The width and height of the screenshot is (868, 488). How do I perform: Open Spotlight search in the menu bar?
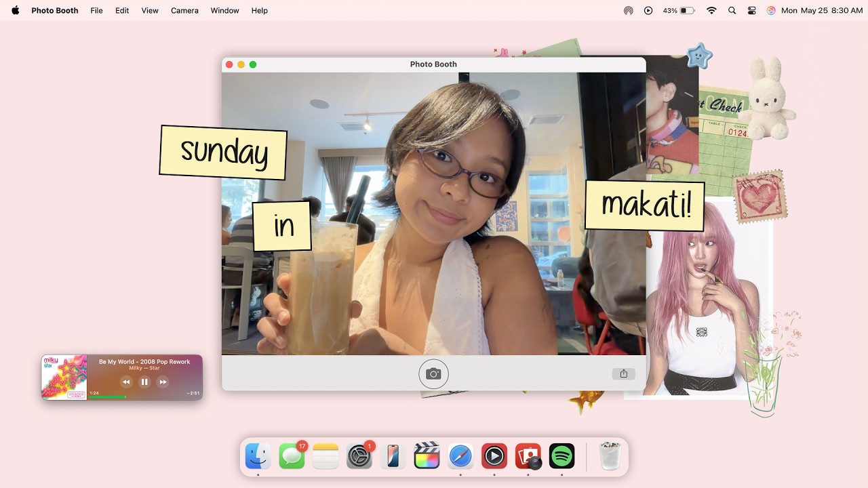click(732, 11)
